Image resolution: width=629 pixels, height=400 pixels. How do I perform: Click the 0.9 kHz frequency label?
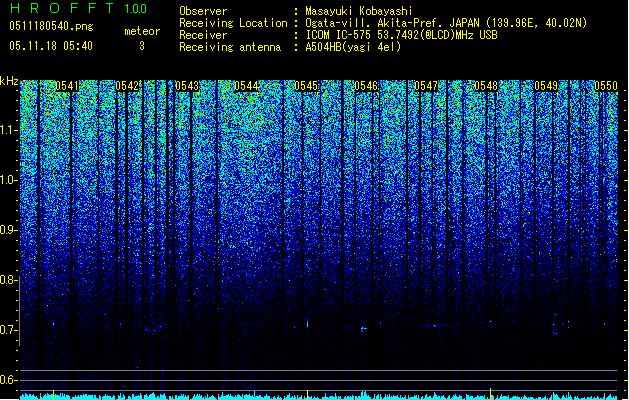point(8,230)
